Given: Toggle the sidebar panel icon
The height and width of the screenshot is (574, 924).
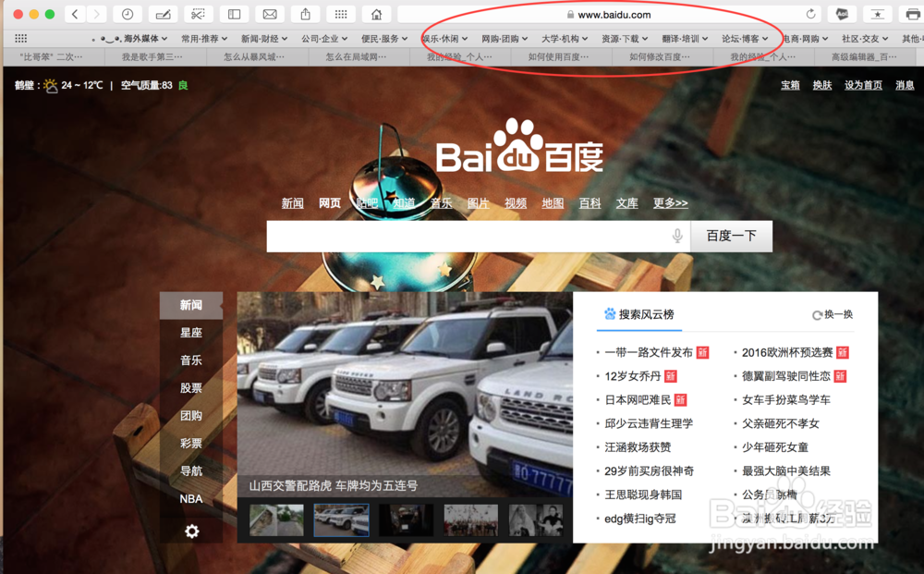Looking at the screenshot, I should (x=234, y=14).
